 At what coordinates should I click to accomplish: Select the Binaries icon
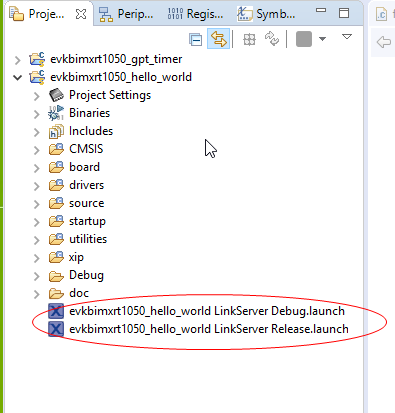pos(56,113)
